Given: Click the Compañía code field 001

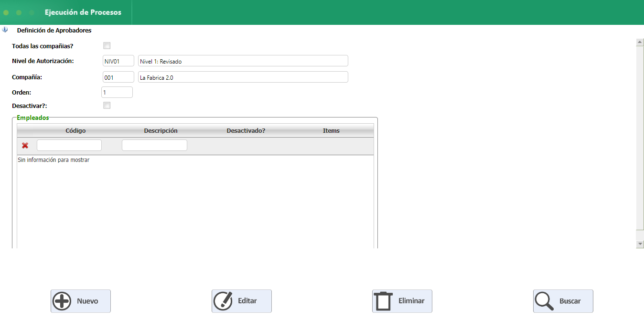Looking at the screenshot, I should 118,77.
